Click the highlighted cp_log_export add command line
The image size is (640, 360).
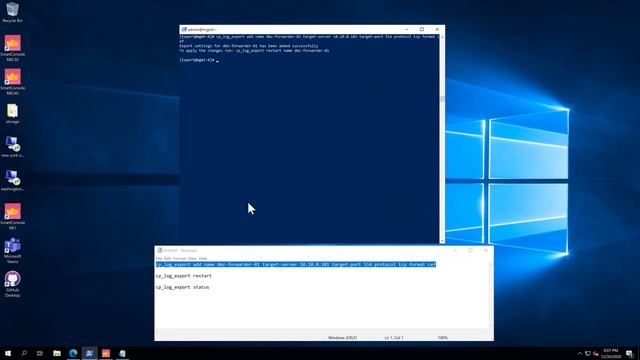pos(296,264)
